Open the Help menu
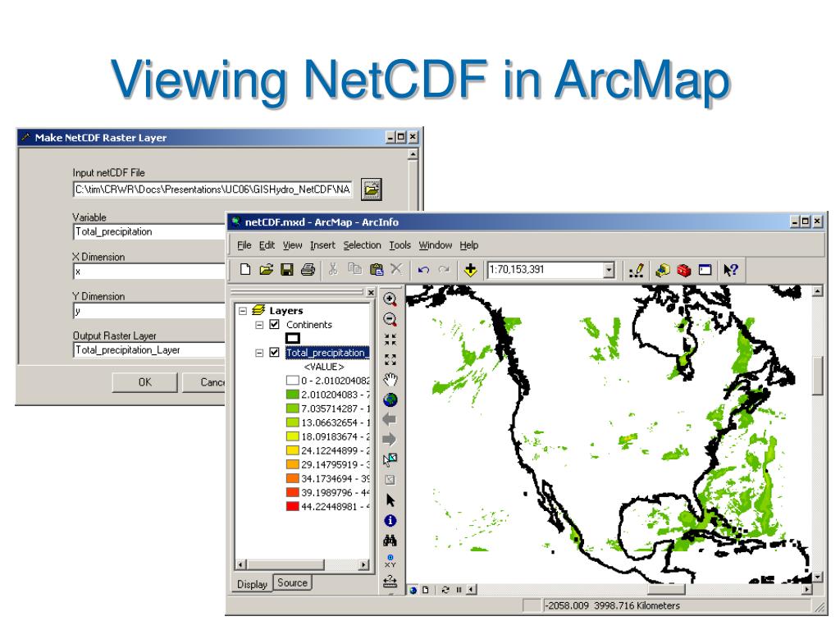The height and width of the screenshot is (630, 840). (x=468, y=245)
